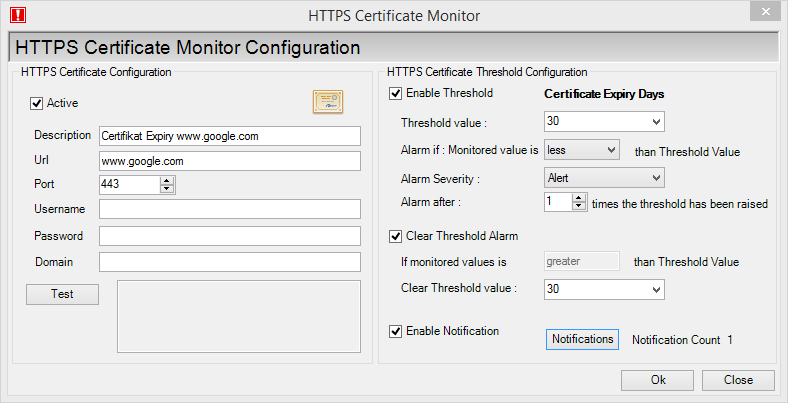Viewport: 788px width, 403px height.
Task: Increase Alarm after count with up arrow
Action: pos(579,198)
